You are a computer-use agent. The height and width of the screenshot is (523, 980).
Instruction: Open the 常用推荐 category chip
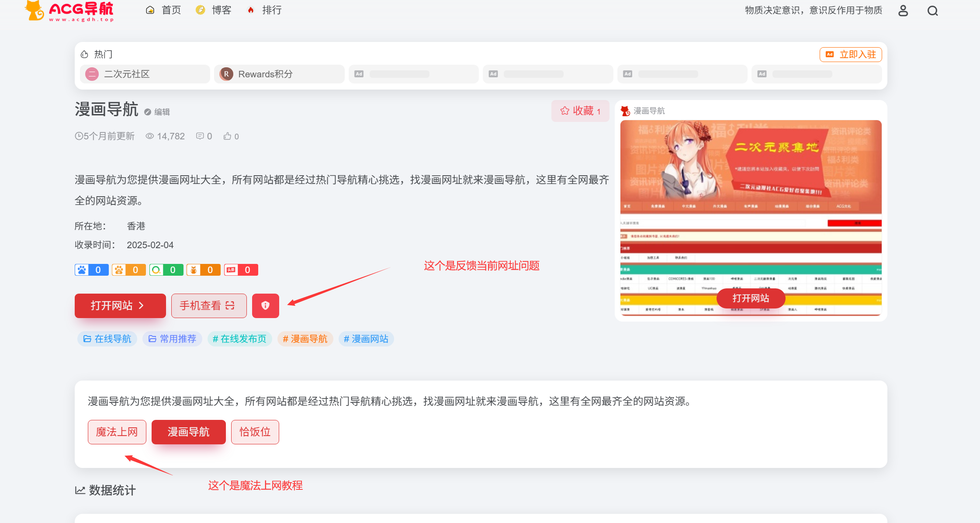click(172, 339)
